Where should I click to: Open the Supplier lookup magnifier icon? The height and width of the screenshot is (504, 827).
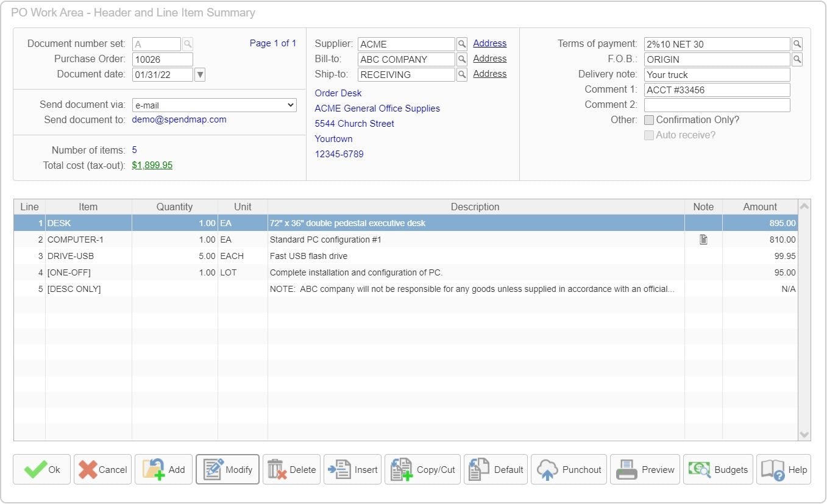461,43
